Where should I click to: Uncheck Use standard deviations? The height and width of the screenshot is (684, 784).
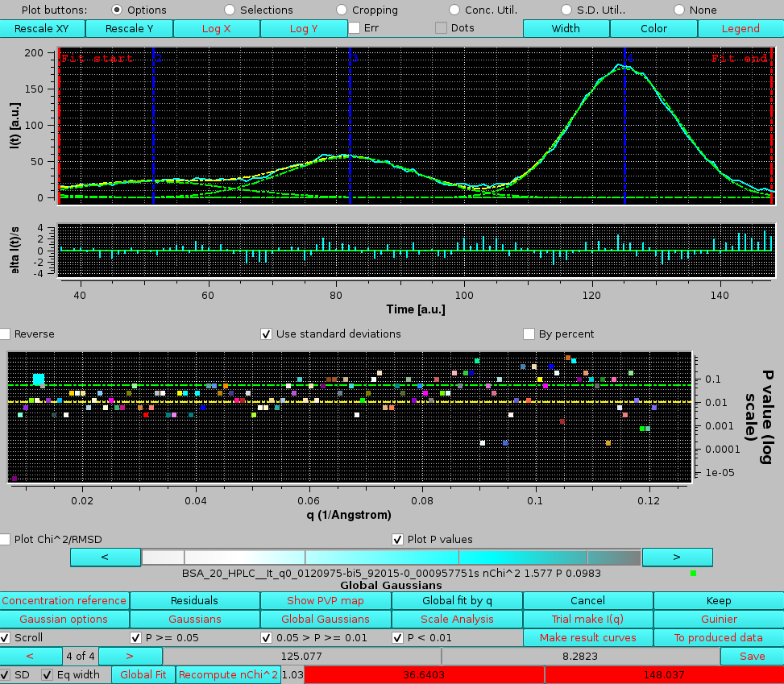pos(266,334)
